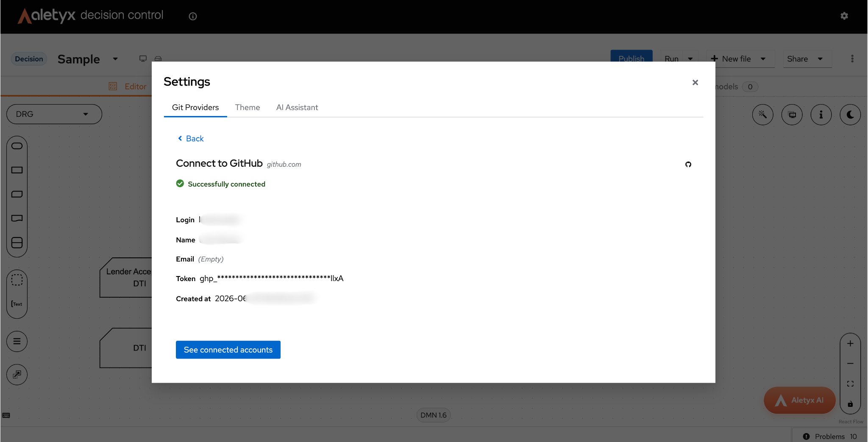Click the Back link
The image size is (868, 442).
191,138
